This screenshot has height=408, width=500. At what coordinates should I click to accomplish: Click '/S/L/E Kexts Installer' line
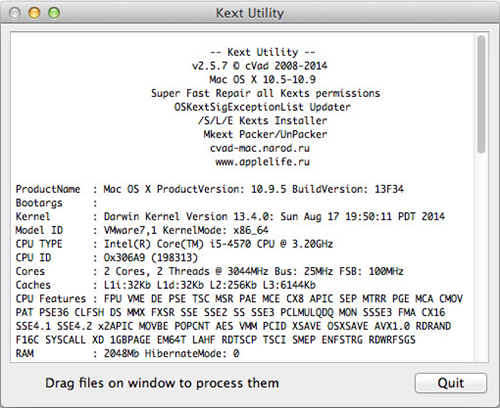tap(262, 121)
